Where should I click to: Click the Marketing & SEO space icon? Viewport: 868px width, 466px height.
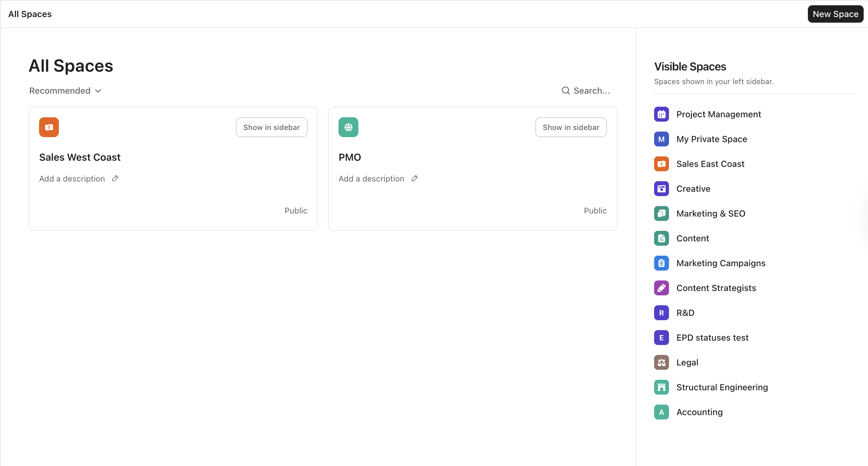click(x=661, y=213)
